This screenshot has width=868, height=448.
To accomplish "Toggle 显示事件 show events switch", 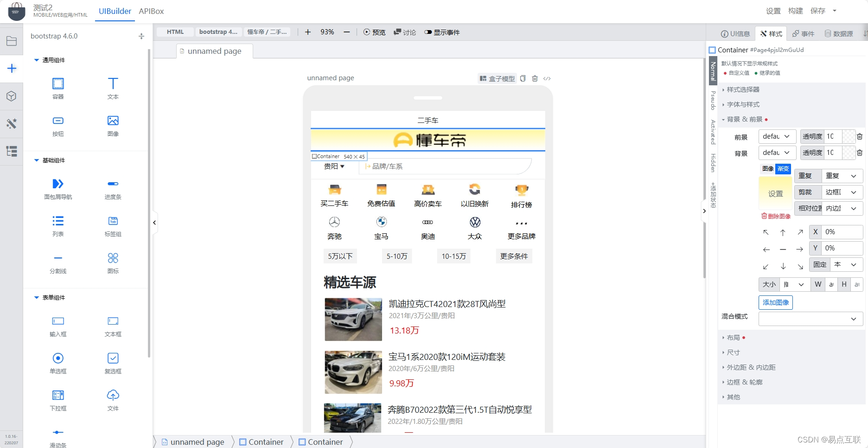I will (442, 32).
